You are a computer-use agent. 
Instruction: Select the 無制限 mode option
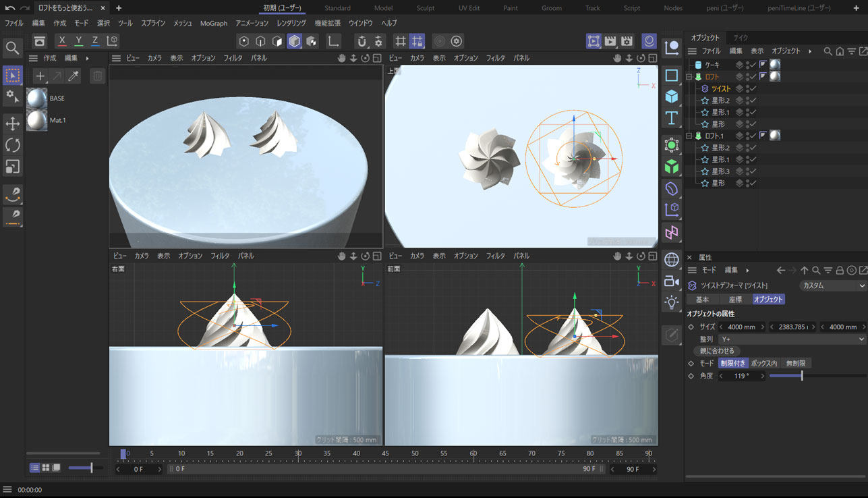click(796, 363)
